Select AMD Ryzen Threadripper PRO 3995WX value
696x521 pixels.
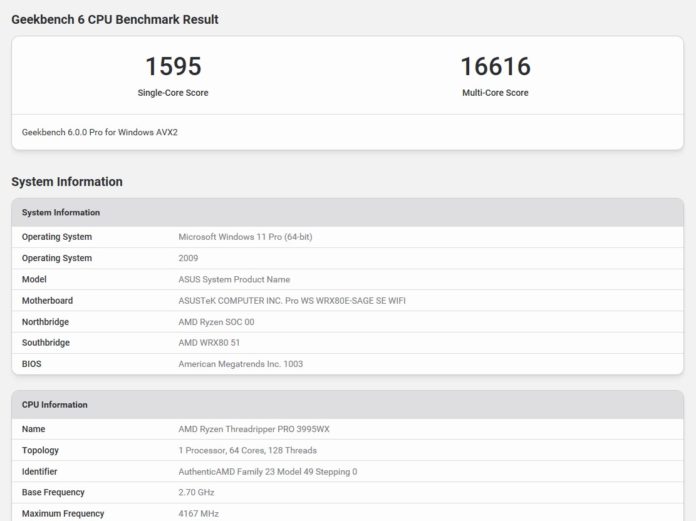(254, 429)
